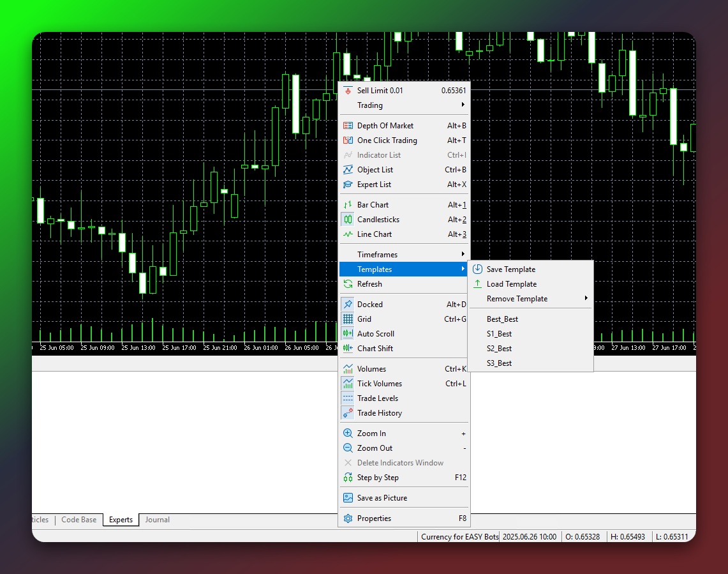728x574 pixels.
Task: Click the Zoom Out magnifier icon
Action: (348, 448)
